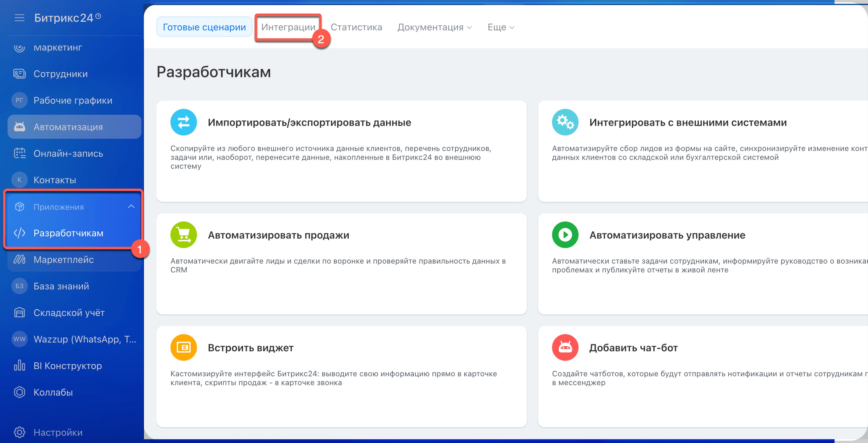The image size is (868, 443).
Task: Click the WW avatar for Wazzup
Action: (x=20, y=339)
